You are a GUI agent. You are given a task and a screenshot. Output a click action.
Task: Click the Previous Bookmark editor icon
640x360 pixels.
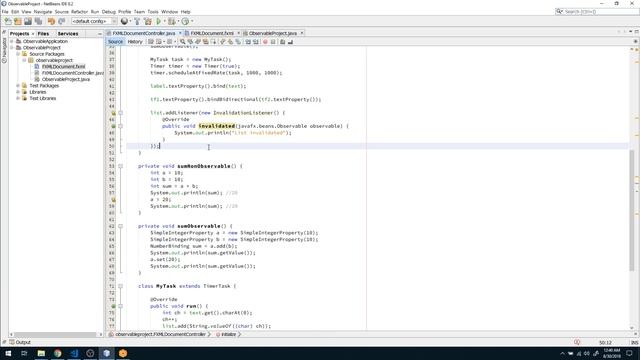223,42
